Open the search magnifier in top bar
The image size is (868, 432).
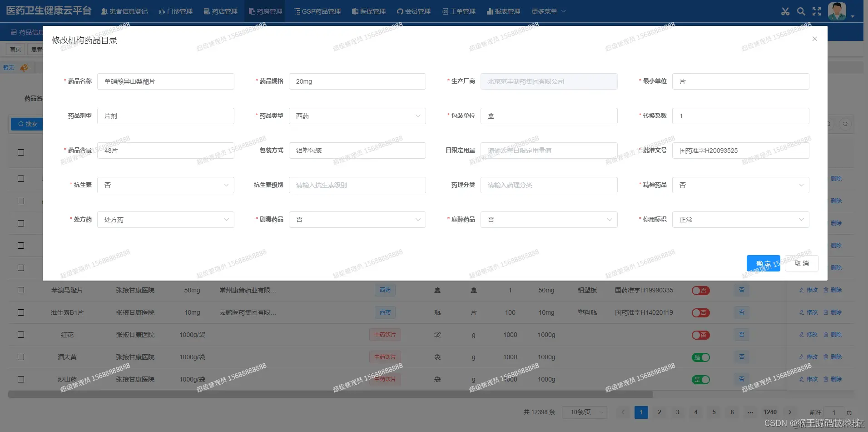pos(801,11)
